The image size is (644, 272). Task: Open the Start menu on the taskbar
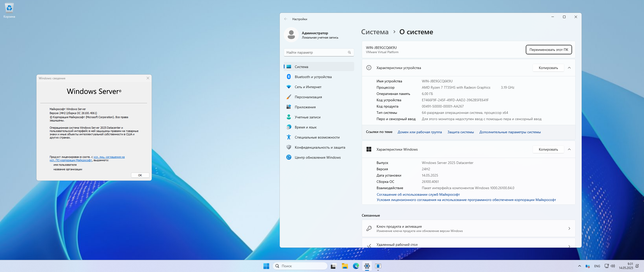click(266, 266)
